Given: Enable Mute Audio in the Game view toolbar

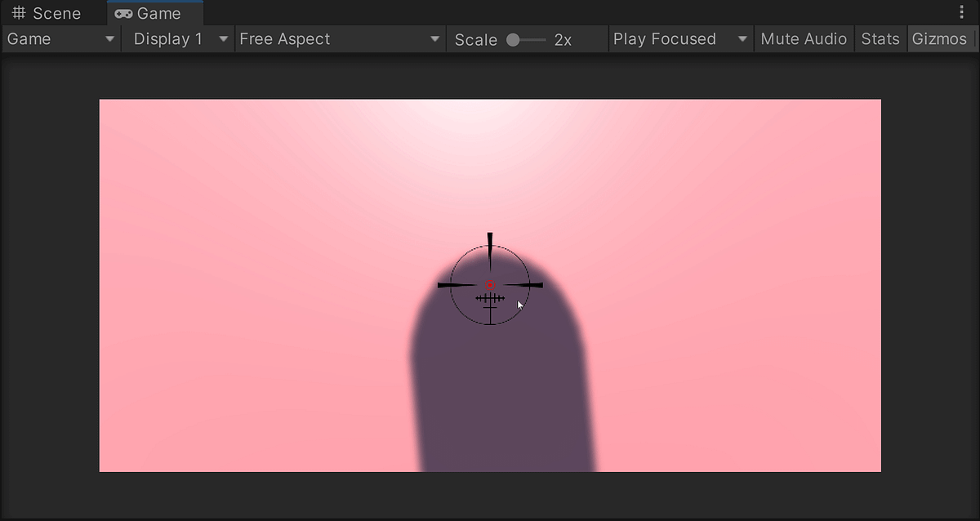Looking at the screenshot, I should tap(804, 38).
